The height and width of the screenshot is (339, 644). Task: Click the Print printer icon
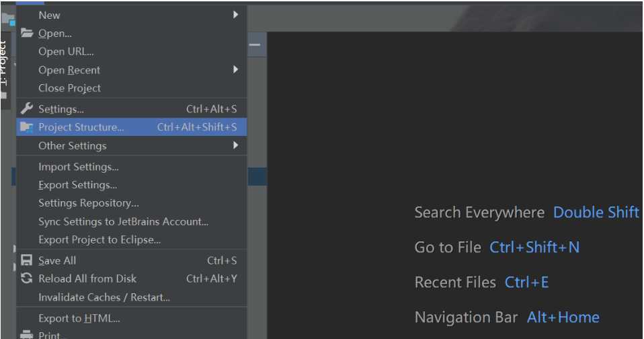27,334
